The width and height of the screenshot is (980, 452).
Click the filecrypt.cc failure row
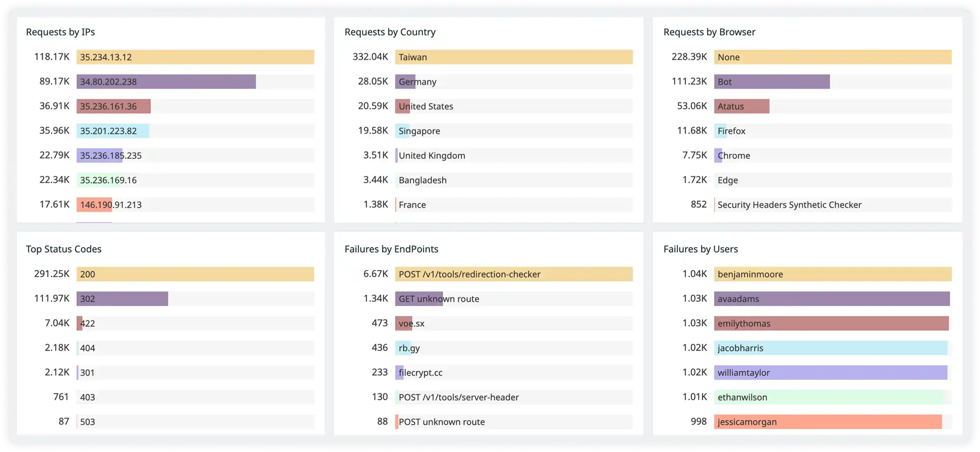tap(421, 373)
